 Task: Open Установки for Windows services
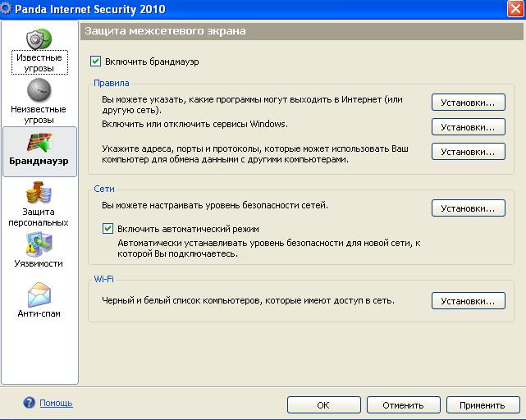(469, 127)
